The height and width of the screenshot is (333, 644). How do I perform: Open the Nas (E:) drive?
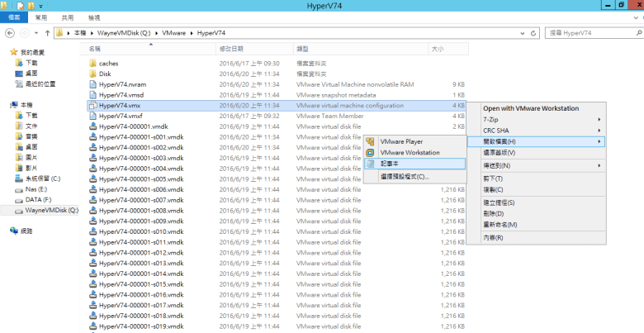[x=37, y=188]
